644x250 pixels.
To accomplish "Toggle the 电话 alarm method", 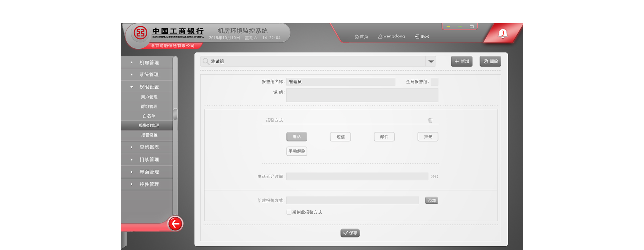I will 297,137.
